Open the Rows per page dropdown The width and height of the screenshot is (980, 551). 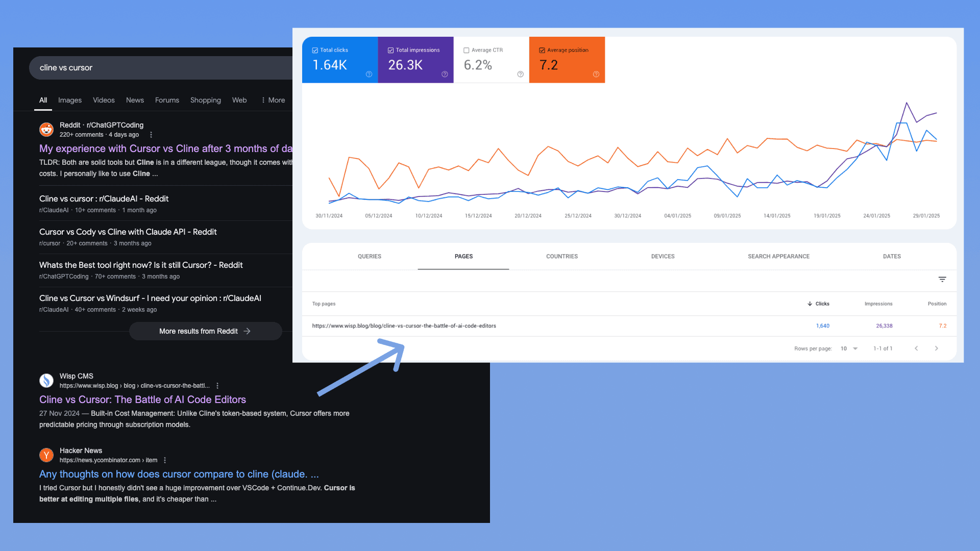pos(849,348)
